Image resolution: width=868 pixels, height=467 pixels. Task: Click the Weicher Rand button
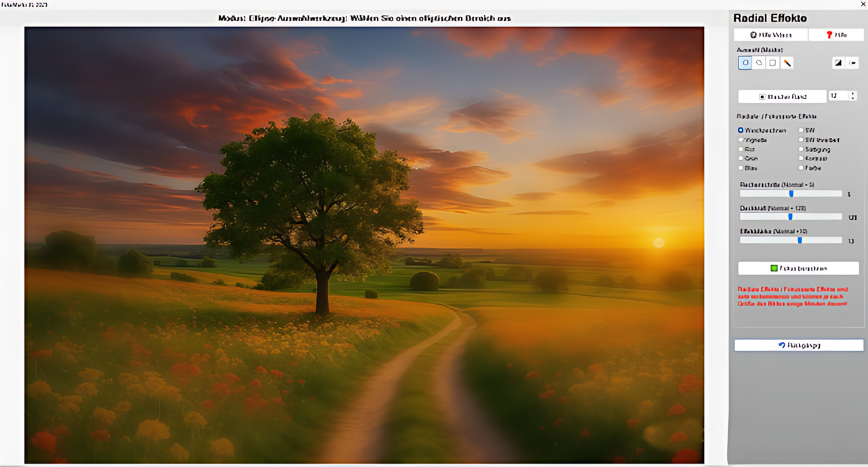tap(782, 96)
